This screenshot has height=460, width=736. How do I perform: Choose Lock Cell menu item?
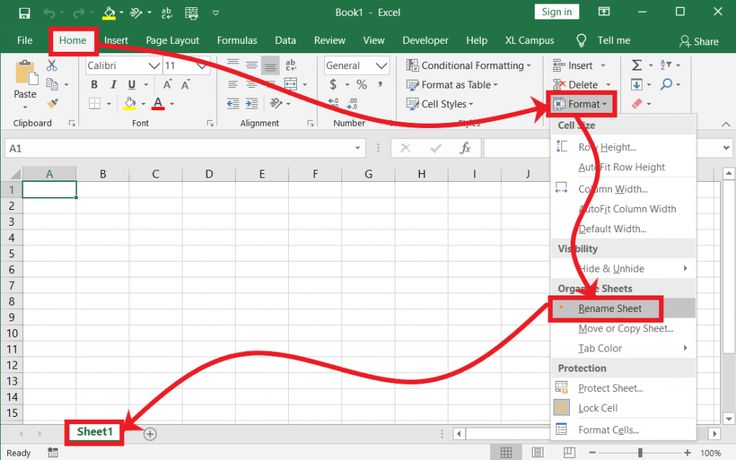[x=622, y=408]
